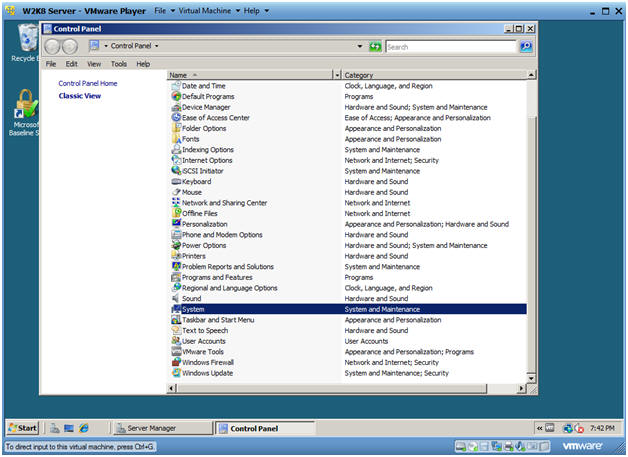Open the Regional and Language Options icon
This screenshot has height=457, width=628.
(x=176, y=288)
